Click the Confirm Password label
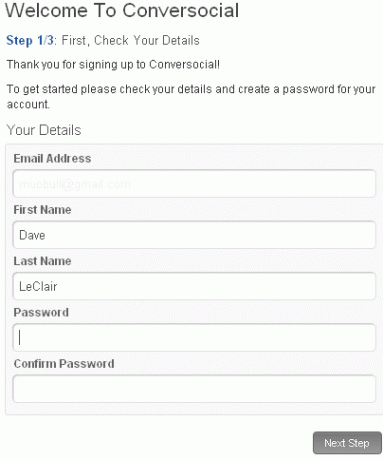This screenshot has height=460, width=383. (64, 364)
